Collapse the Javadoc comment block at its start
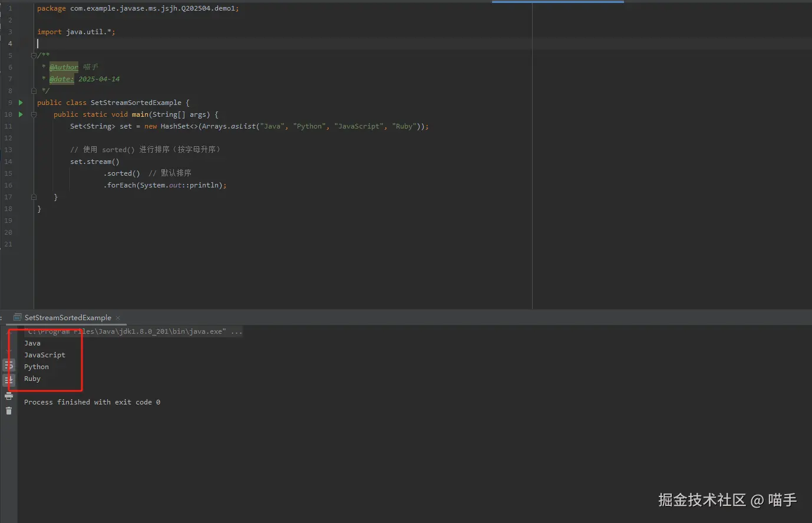 pos(34,55)
